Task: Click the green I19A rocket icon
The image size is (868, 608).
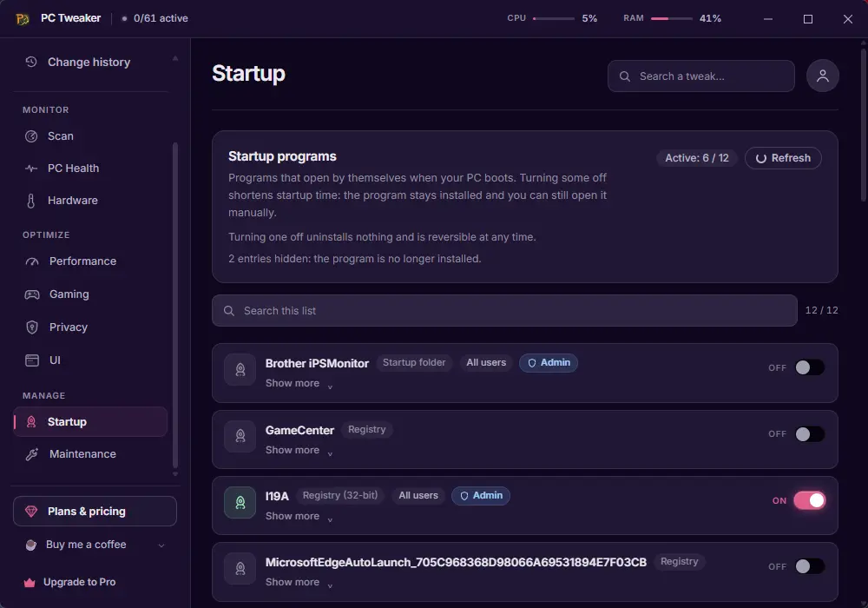Action: point(240,502)
